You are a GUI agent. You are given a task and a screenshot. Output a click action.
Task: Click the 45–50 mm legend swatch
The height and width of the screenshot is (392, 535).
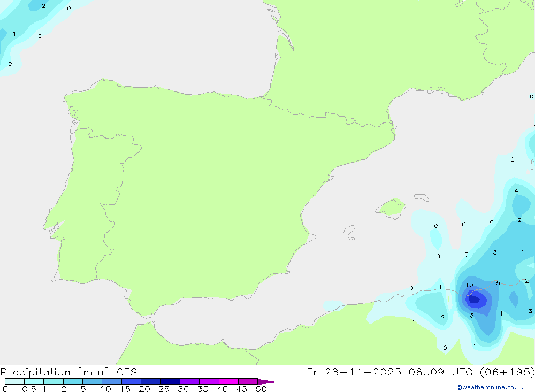(248, 381)
